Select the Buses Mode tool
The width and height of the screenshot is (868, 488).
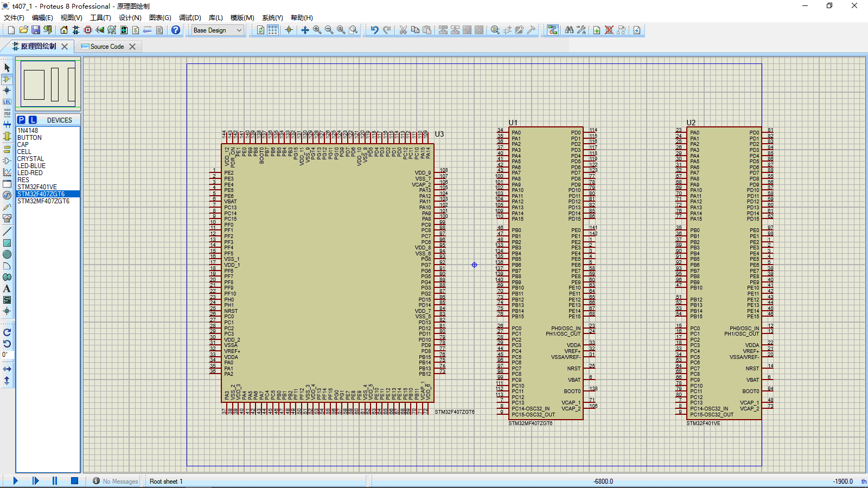coord(7,124)
